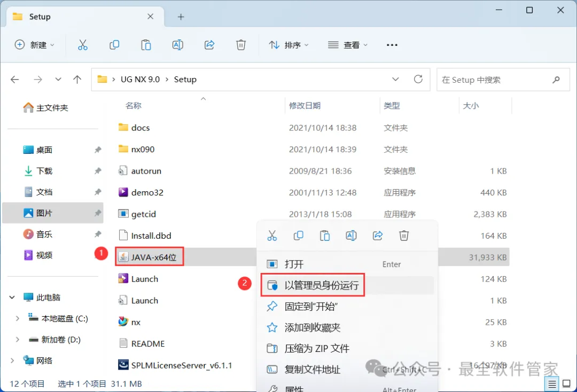The image size is (577, 392).
Task: Click Delete trash icon in the context menu
Action: 404,236
